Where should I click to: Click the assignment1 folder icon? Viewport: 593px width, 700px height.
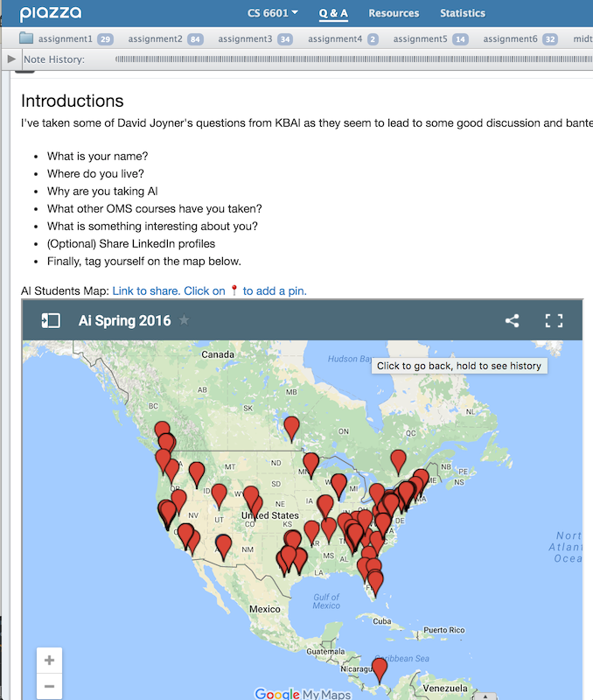[x=26, y=38]
